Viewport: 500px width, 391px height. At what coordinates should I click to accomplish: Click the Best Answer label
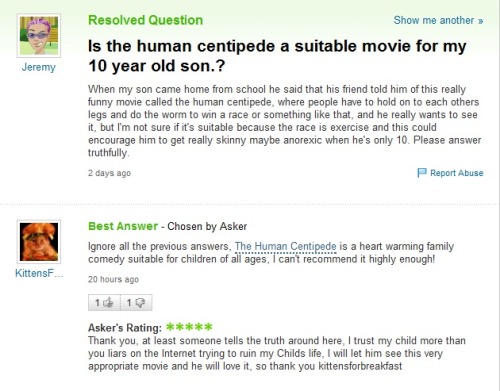[123, 226]
